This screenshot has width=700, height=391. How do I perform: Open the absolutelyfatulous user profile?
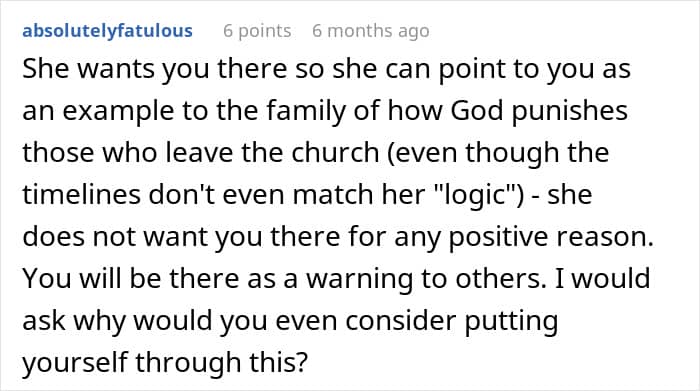(108, 31)
